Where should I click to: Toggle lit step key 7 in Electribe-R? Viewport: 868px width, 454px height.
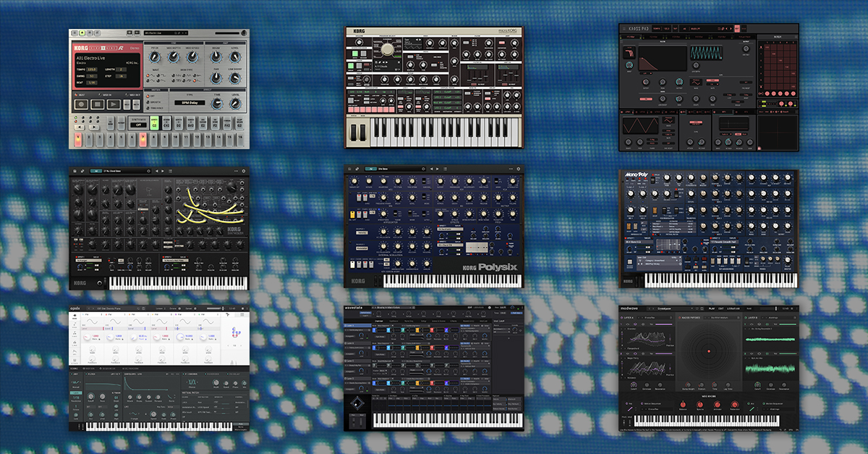pos(143,140)
